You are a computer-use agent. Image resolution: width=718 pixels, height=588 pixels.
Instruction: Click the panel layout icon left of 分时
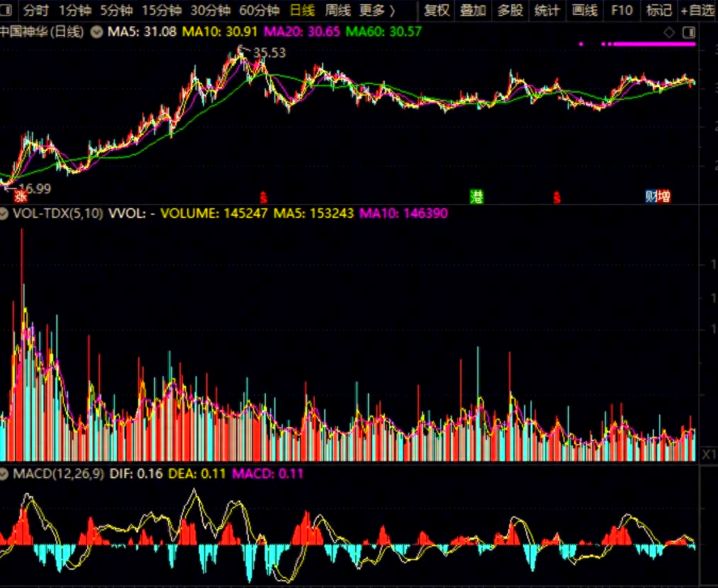(6, 10)
